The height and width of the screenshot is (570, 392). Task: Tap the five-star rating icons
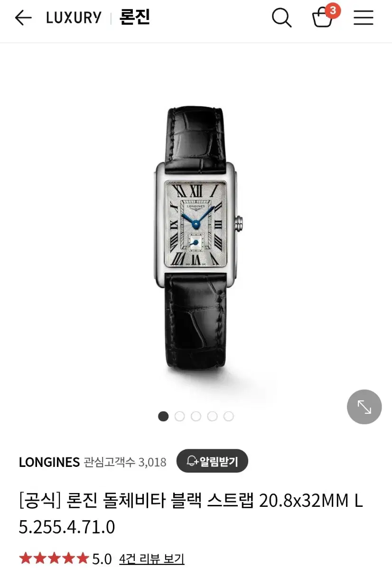(x=54, y=559)
